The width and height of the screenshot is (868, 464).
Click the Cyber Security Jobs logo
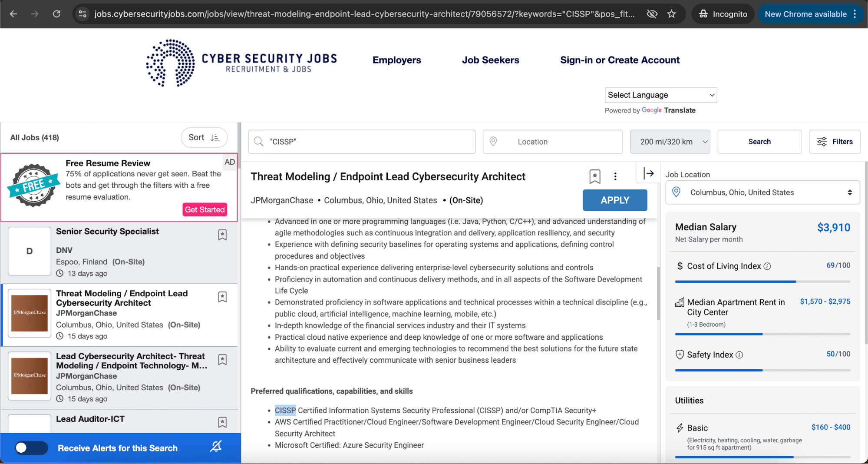click(x=241, y=63)
